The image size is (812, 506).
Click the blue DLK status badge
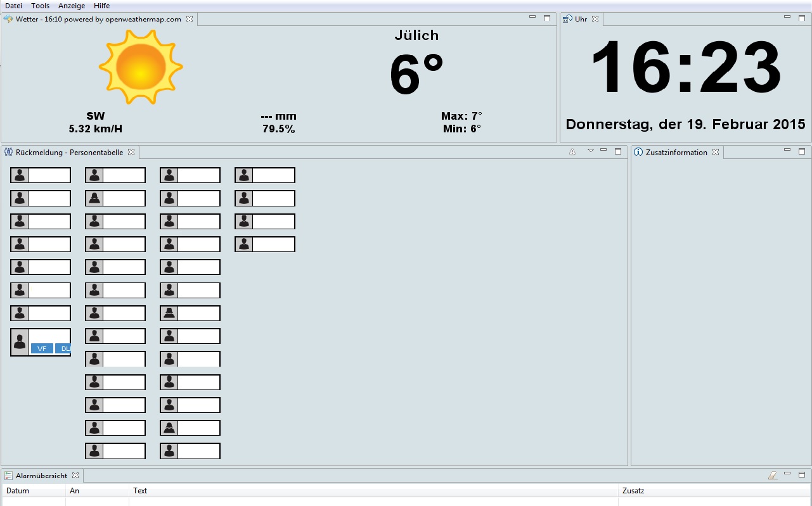(x=63, y=348)
